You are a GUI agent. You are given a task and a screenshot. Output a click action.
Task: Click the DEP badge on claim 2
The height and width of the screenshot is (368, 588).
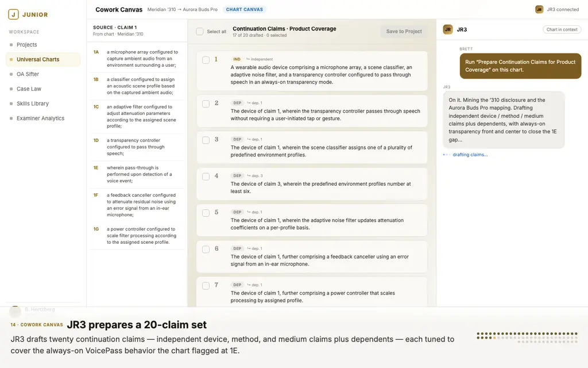(x=237, y=103)
